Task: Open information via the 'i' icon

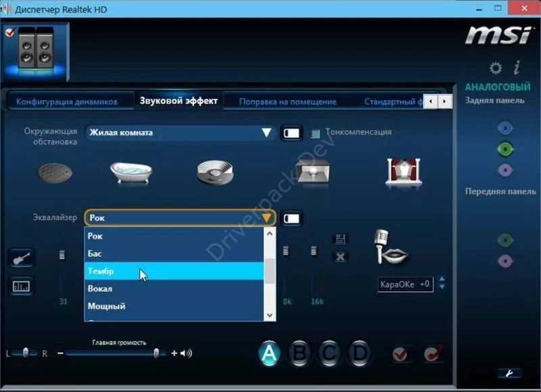Action: 517,68
